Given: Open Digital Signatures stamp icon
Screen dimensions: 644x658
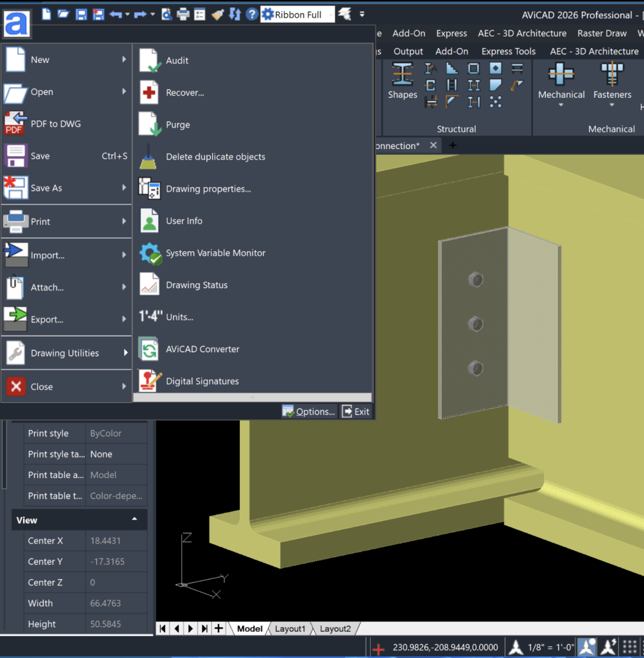Looking at the screenshot, I should pyautogui.click(x=150, y=381).
